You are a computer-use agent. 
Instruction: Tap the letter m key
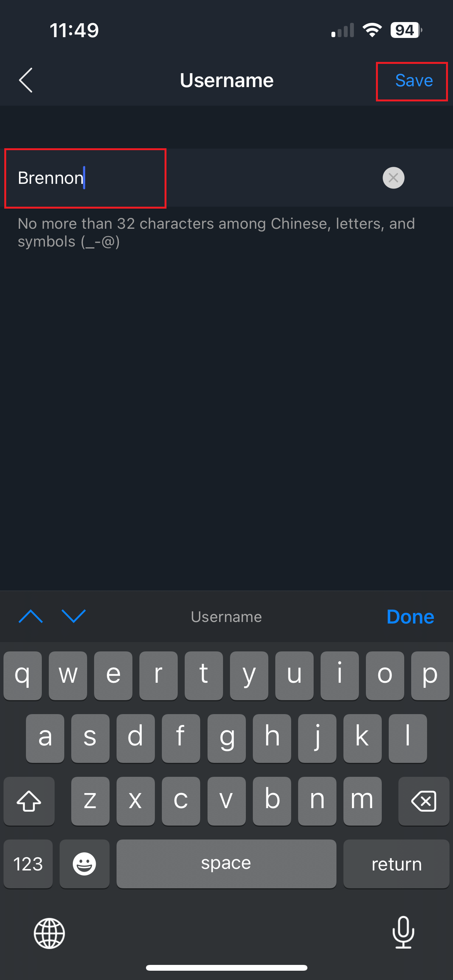(362, 801)
